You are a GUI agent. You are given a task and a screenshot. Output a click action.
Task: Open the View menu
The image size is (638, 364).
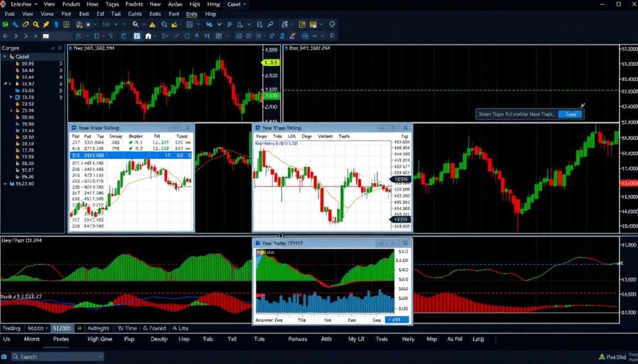tap(48, 4)
